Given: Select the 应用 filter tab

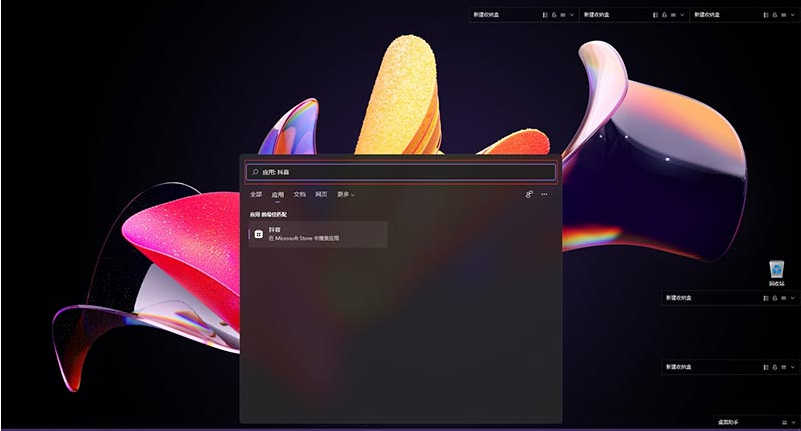Looking at the screenshot, I should [x=277, y=194].
